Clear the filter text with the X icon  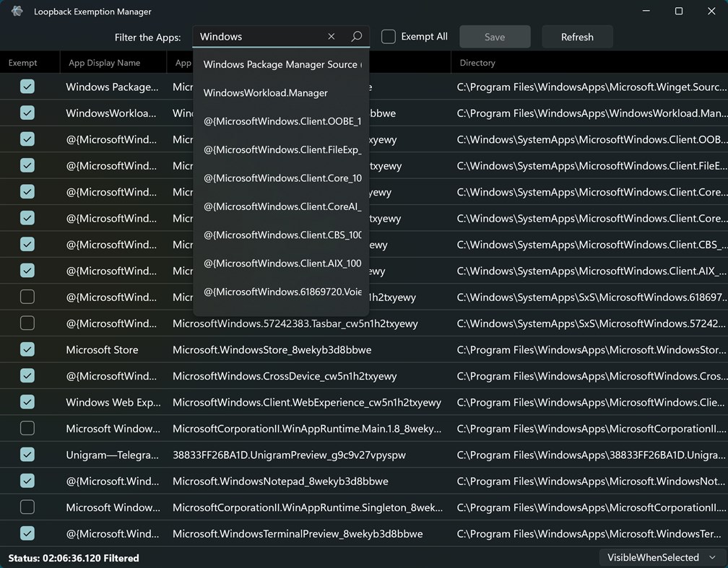click(331, 36)
